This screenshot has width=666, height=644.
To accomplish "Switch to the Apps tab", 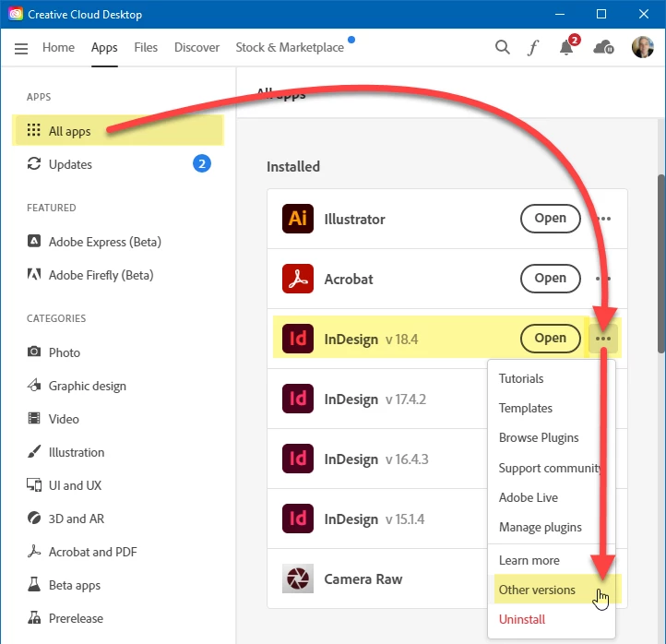I will pos(104,48).
